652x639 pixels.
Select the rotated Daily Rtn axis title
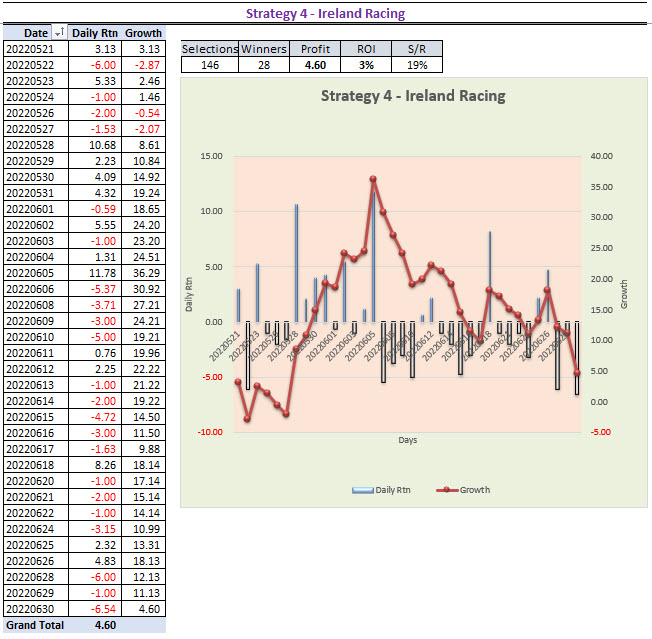coord(189,294)
